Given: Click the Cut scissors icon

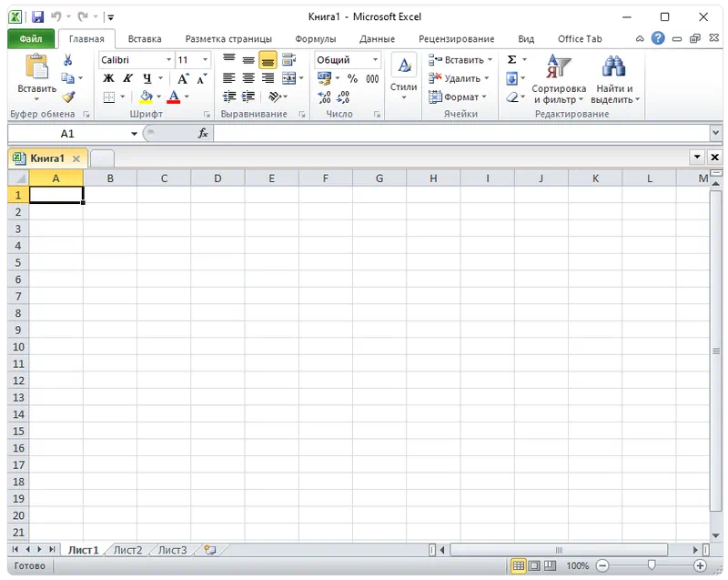Looking at the screenshot, I should (x=67, y=60).
